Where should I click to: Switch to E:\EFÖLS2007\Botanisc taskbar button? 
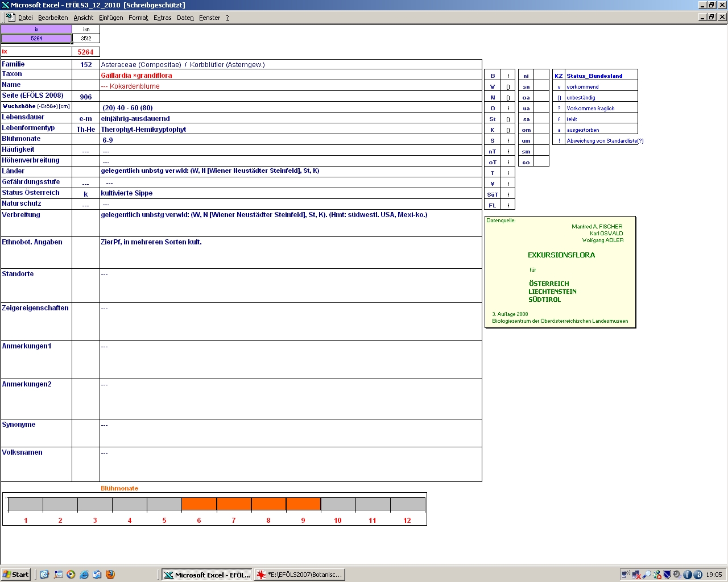[300, 575]
